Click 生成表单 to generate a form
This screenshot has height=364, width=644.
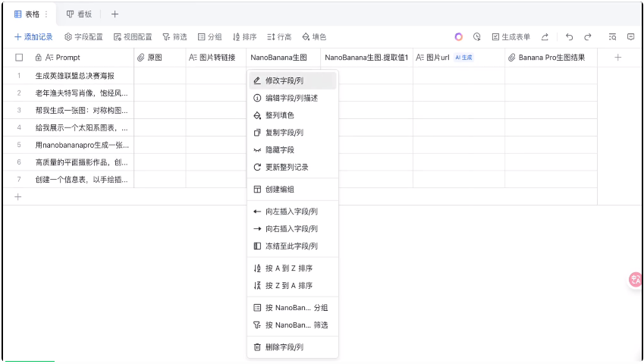(511, 37)
